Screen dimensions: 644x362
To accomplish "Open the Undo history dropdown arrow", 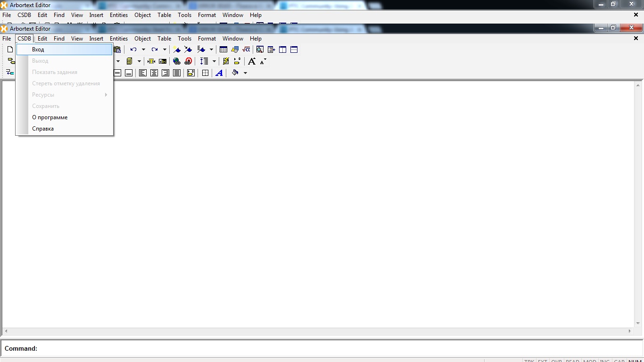I will [x=143, y=49].
